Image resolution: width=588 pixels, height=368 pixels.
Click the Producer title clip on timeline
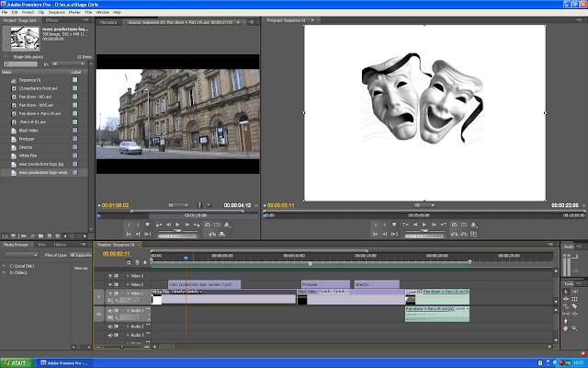[325, 284]
